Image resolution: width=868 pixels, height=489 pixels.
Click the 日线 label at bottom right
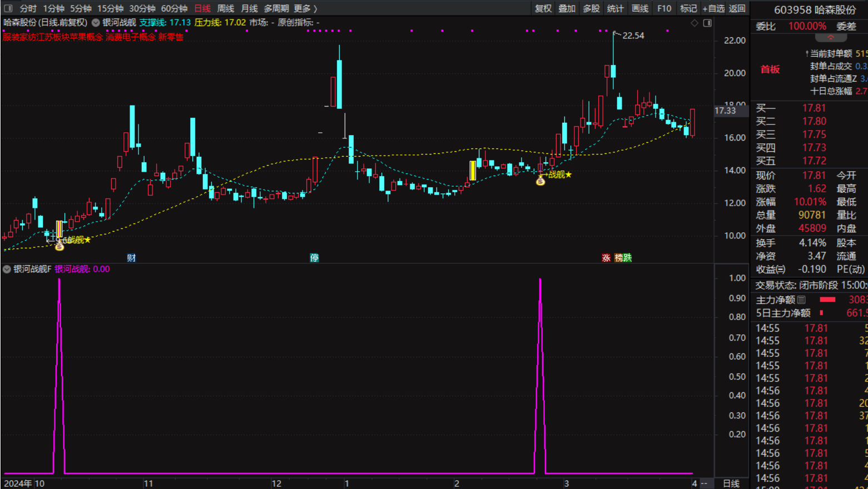point(731,483)
